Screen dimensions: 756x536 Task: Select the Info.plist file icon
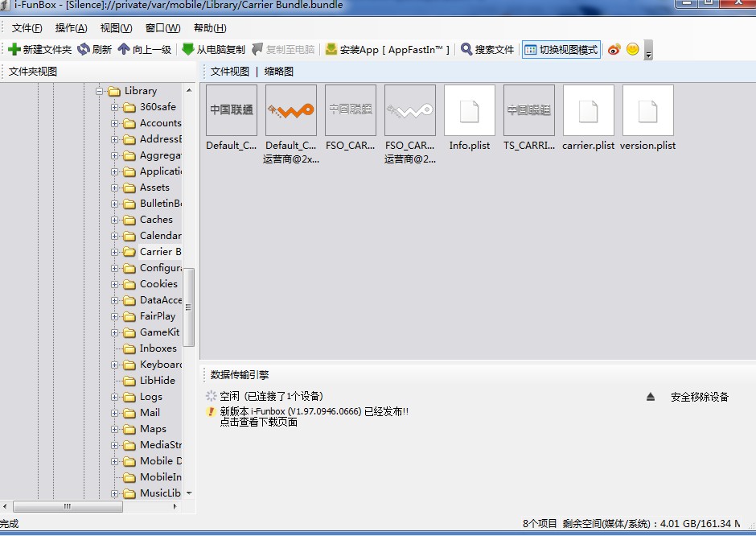click(470, 110)
